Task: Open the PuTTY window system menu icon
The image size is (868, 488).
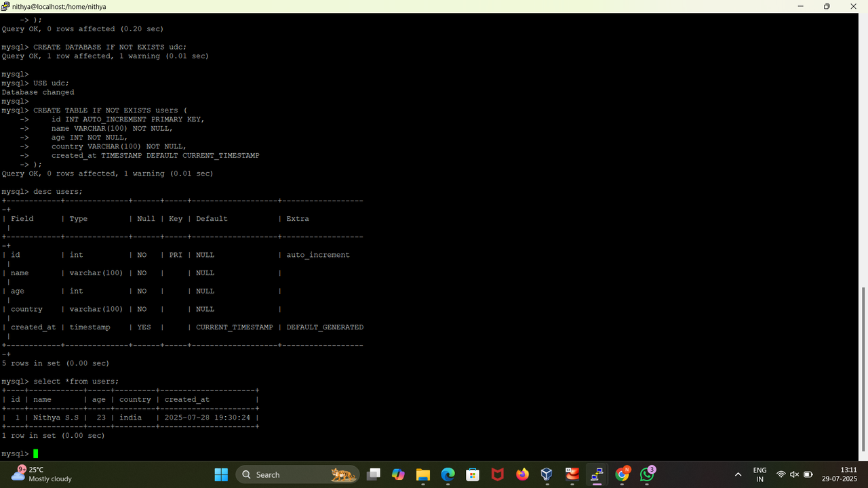Action: pyautogui.click(x=5, y=6)
